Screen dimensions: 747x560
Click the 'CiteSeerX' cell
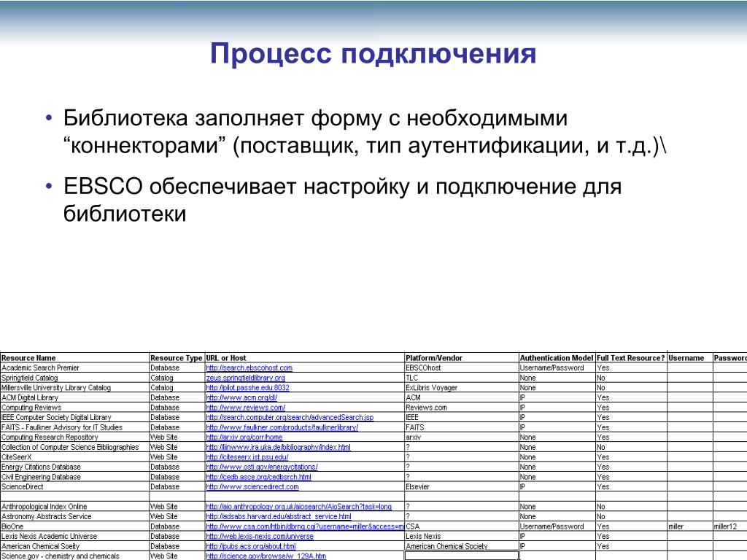(x=75, y=457)
